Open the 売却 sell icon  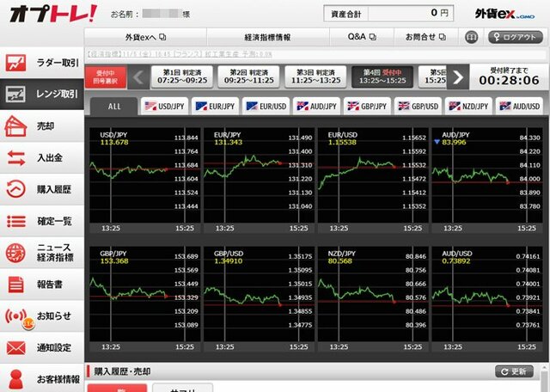(15, 126)
